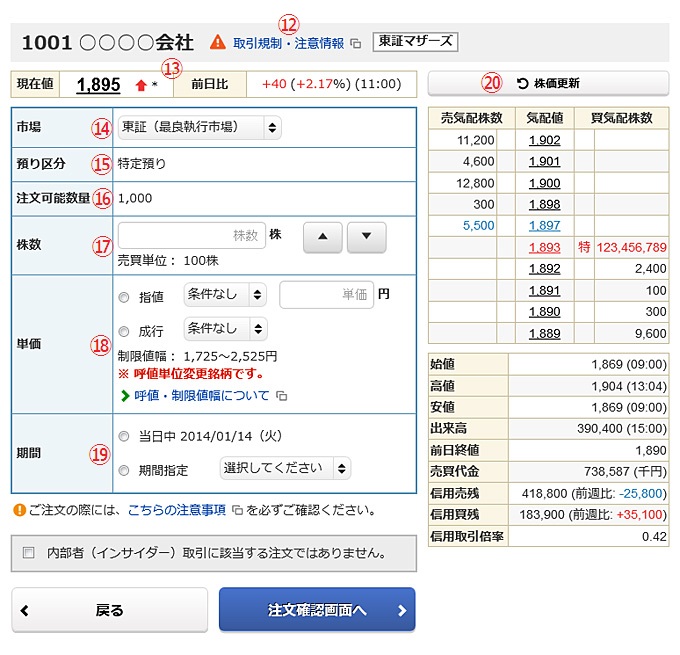Select quote price 1,892

[545, 269]
